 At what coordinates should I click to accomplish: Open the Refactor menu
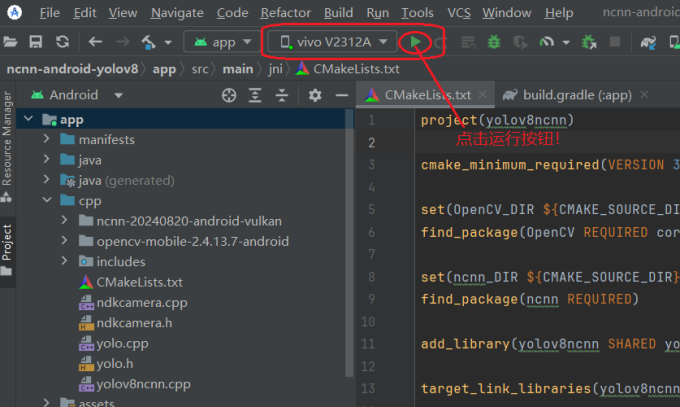coord(285,13)
